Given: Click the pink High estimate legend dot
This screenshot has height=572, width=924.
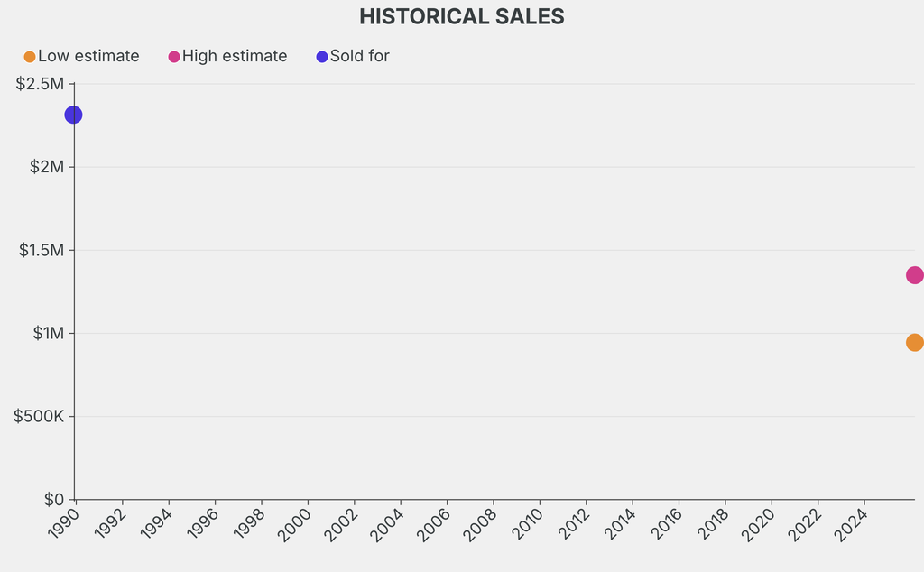Looking at the screenshot, I should tap(174, 57).
